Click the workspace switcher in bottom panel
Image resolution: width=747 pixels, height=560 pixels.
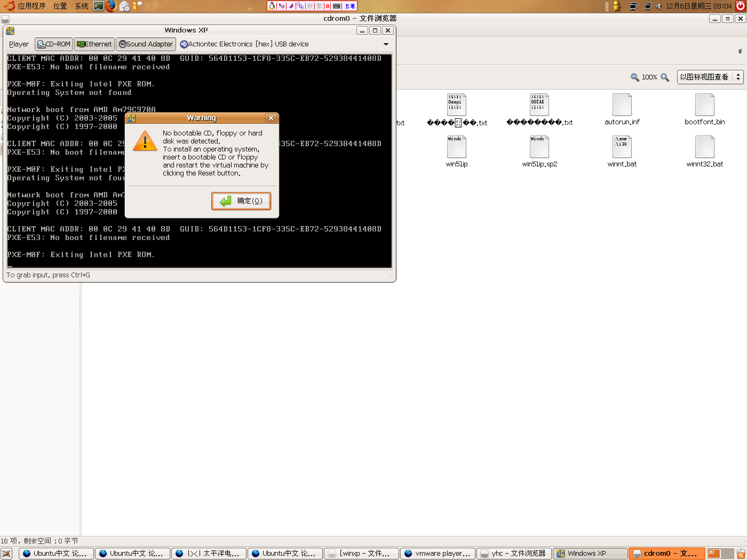tap(721, 554)
